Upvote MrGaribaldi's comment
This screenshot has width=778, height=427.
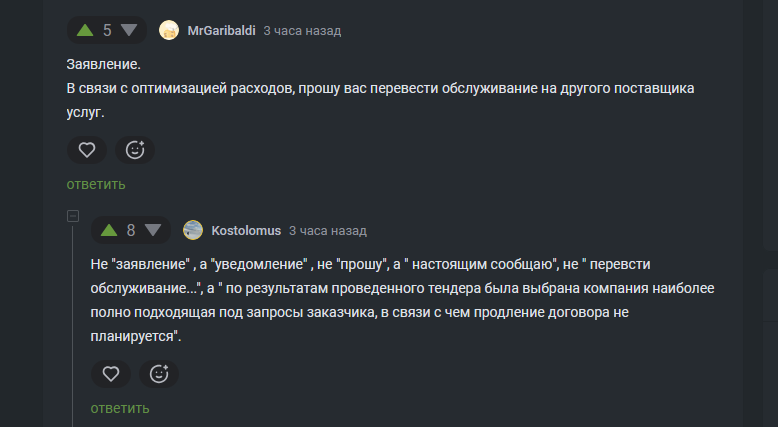[86, 30]
